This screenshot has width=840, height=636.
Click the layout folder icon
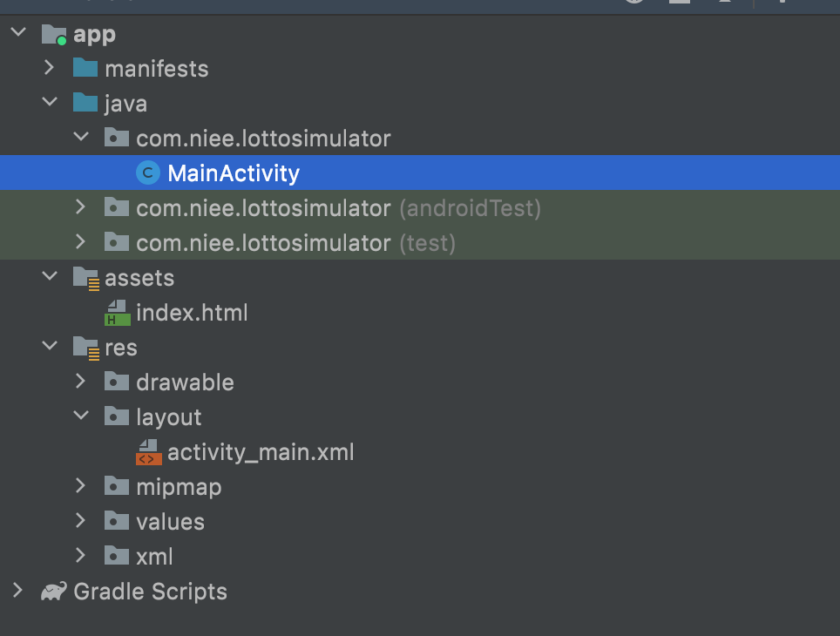coord(117,416)
